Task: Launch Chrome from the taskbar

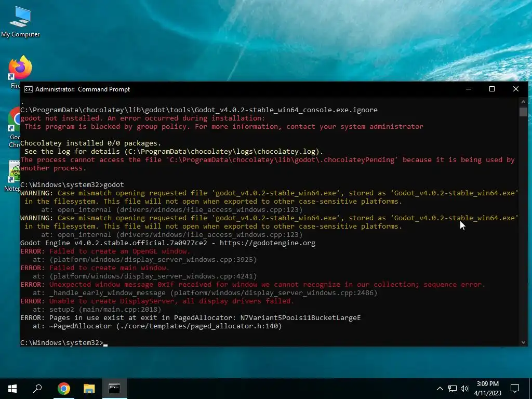Action: (x=63, y=389)
